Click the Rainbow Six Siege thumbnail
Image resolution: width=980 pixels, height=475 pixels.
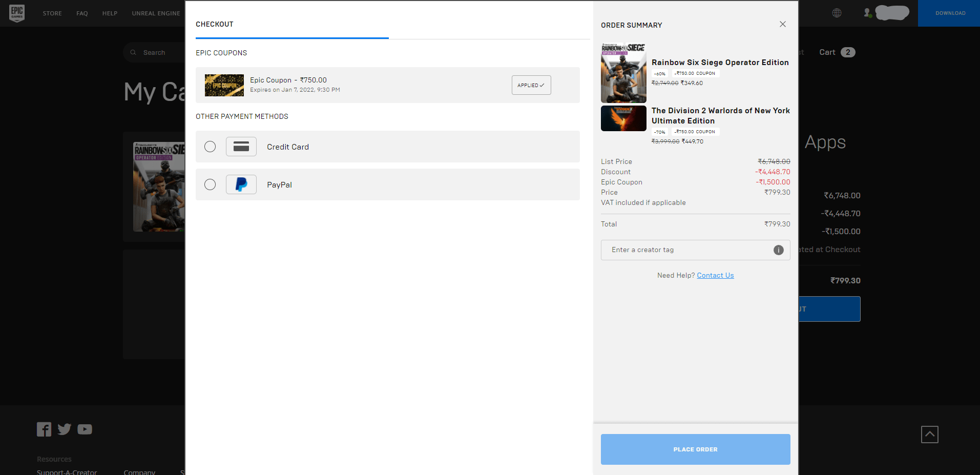(623, 73)
